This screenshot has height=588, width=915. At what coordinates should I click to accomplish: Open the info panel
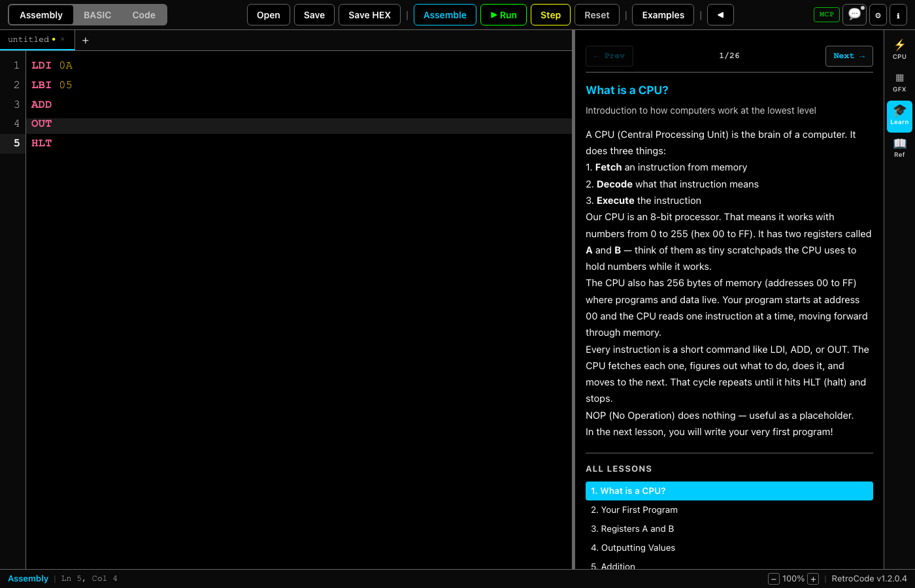pyautogui.click(x=899, y=14)
